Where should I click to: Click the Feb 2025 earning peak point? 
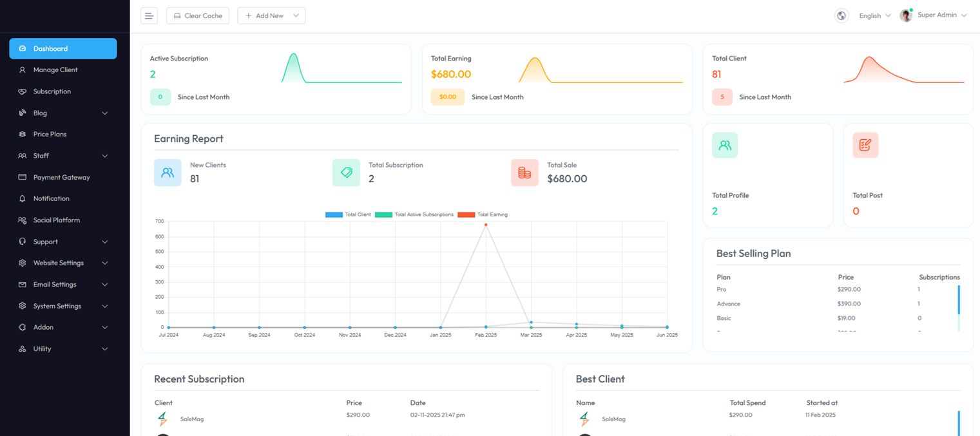[486, 225]
